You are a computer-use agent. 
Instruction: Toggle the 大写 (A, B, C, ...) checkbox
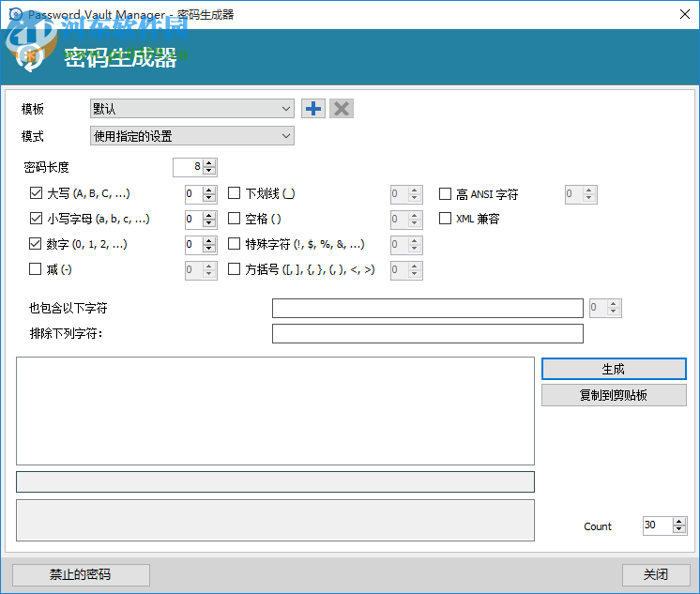[x=36, y=193]
